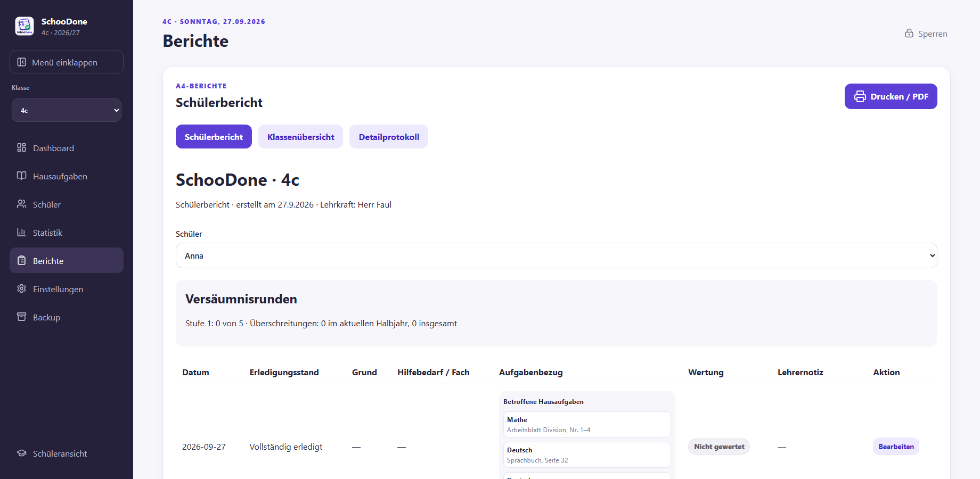
Task: Click the Schüleransicht graduation cap icon
Action: pyautogui.click(x=22, y=453)
